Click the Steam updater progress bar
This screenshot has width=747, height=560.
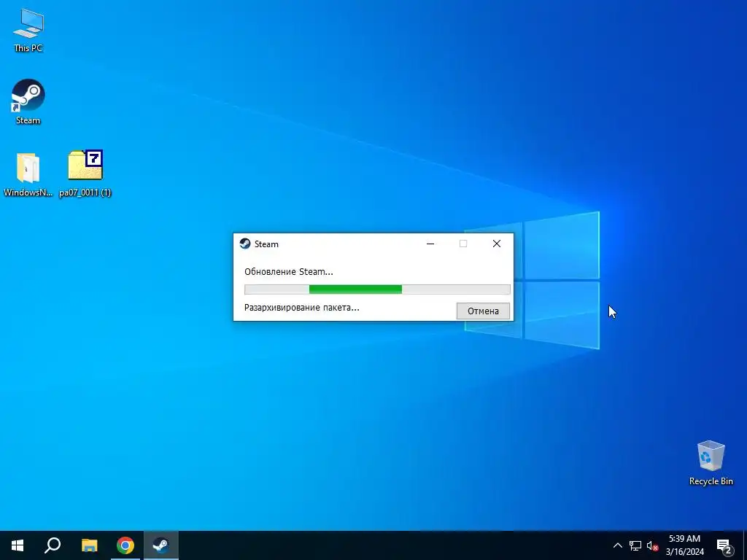click(377, 289)
